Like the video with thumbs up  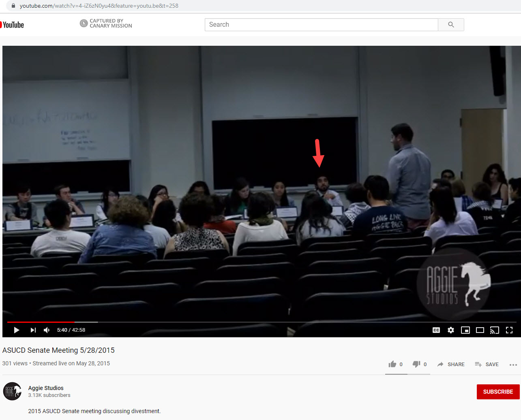pyautogui.click(x=392, y=364)
